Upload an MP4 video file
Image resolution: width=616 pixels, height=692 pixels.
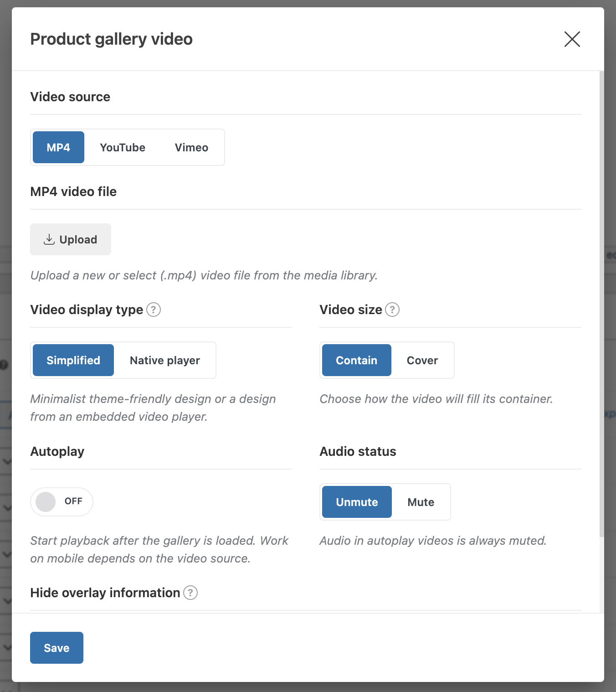pyautogui.click(x=71, y=239)
